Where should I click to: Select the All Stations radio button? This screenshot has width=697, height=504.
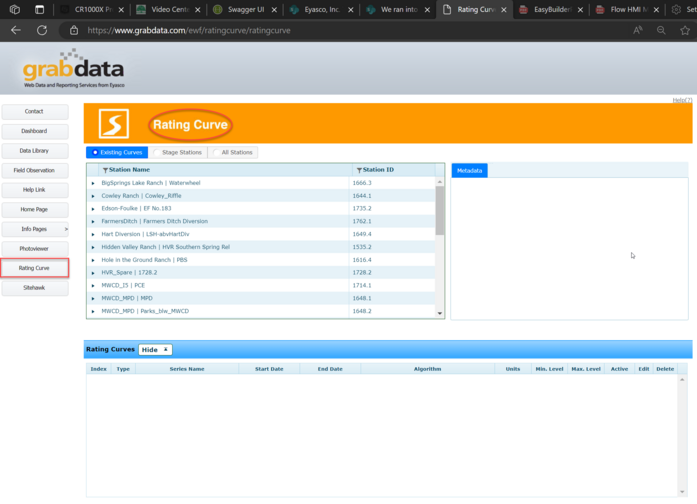(x=216, y=152)
